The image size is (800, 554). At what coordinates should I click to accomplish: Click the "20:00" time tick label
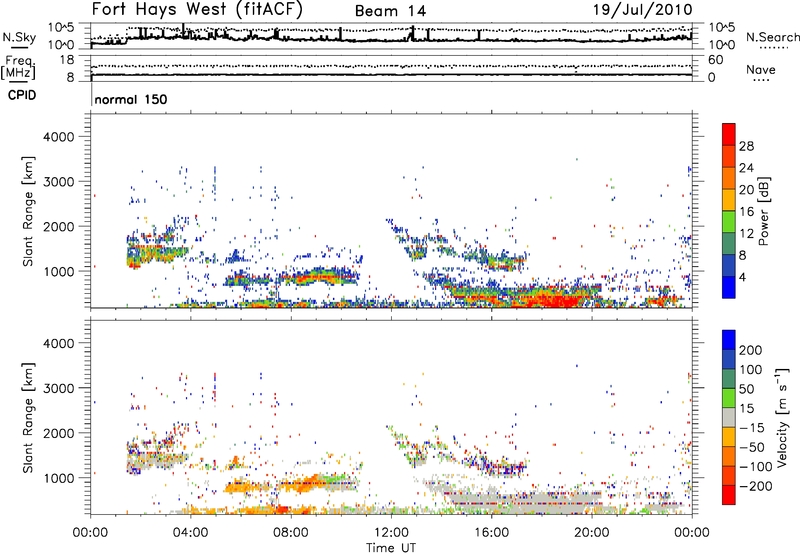click(591, 533)
